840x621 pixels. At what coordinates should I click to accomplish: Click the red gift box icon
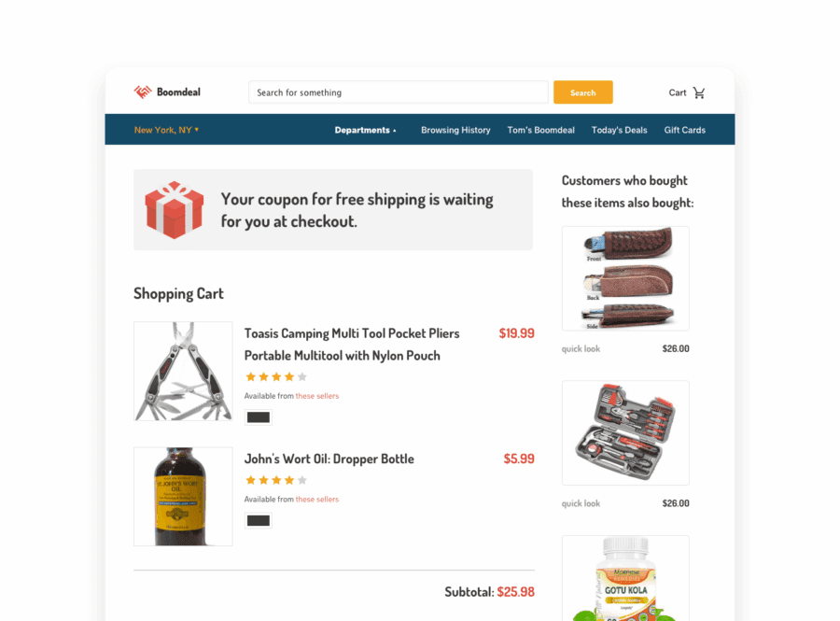(x=175, y=209)
